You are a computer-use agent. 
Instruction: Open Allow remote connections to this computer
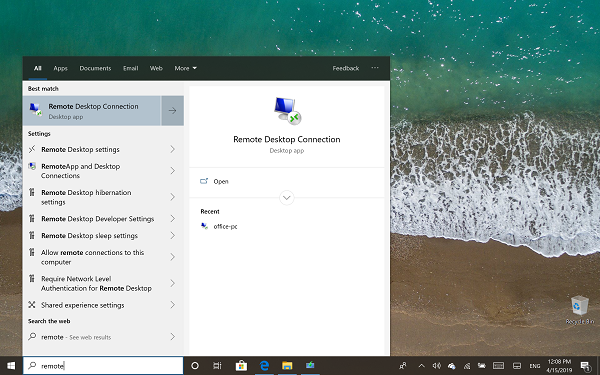[103, 257]
